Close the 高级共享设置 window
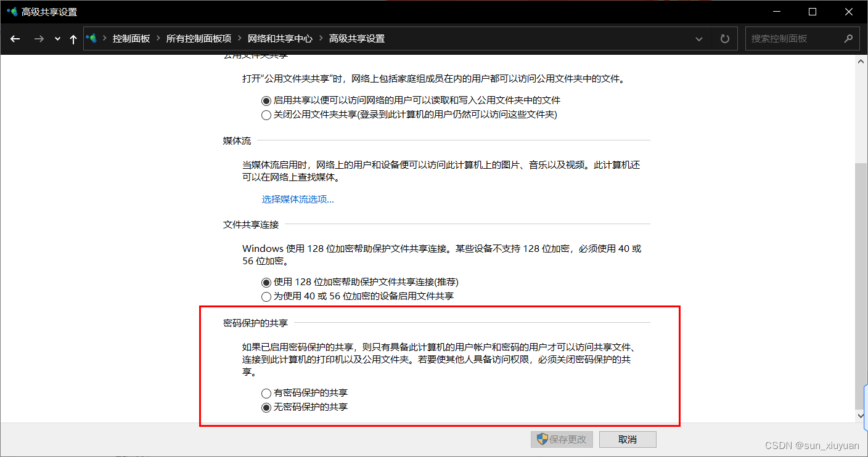868x457 pixels. (x=848, y=12)
